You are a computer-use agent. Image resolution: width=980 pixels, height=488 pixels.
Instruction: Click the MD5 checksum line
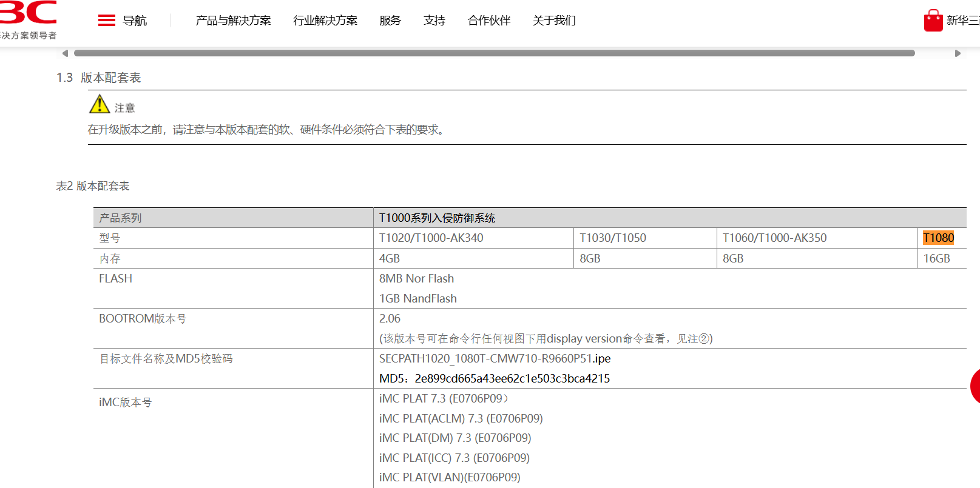[495, 378]
